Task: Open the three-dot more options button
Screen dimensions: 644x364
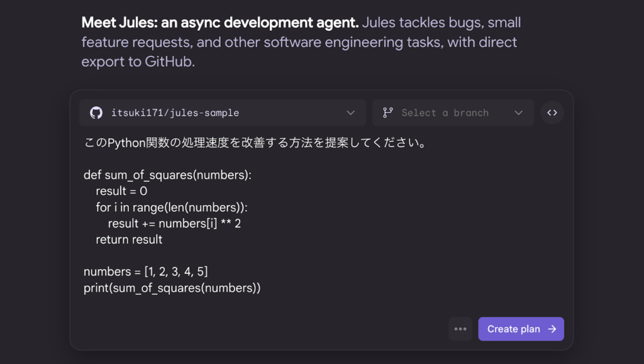Action: pyautogui.click(x=460, y=329)
